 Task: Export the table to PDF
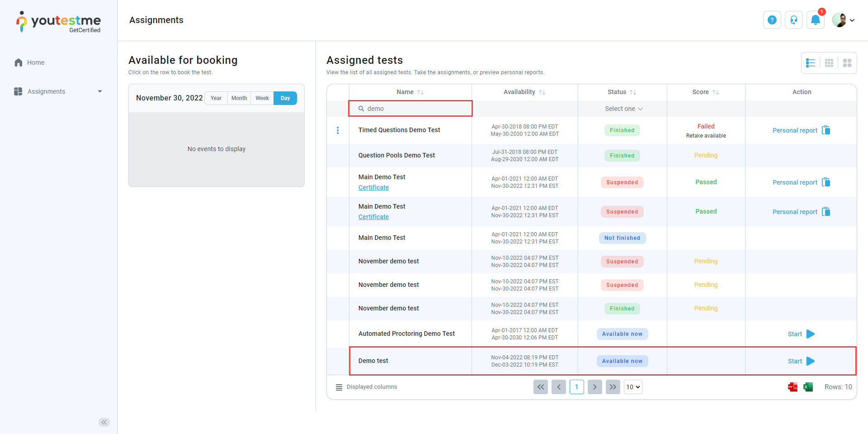coord(793,387)
